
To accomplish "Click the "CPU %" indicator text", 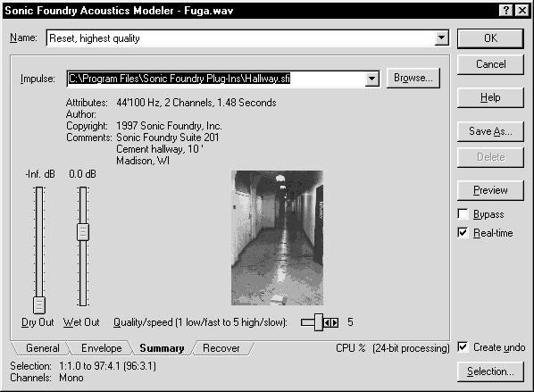I will pos(351,348).
